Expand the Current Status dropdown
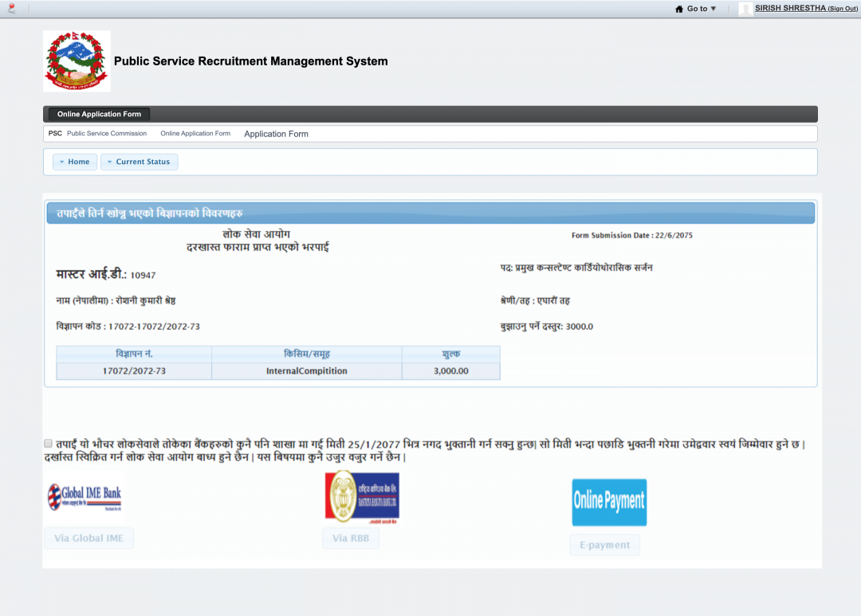 click(x=140, y=162)
